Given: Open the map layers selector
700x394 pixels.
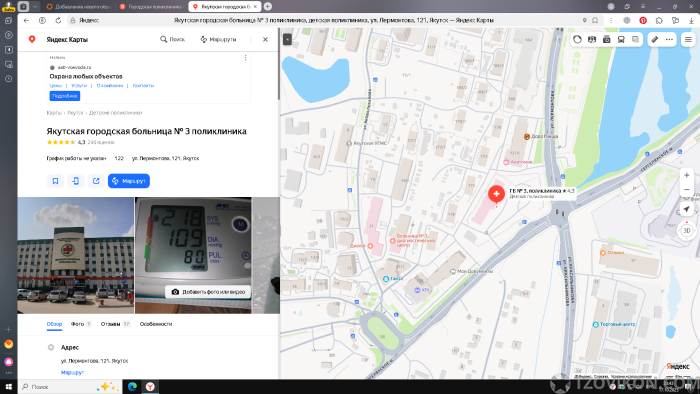Looking at the screenshot, I should click(635, 39).
